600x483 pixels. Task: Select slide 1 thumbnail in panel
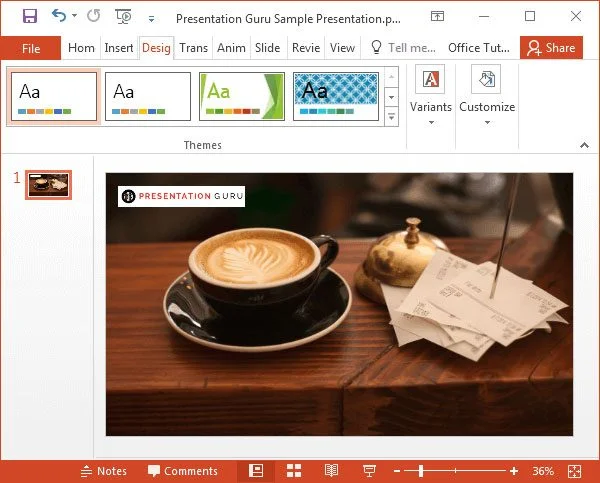click(48, 183)
